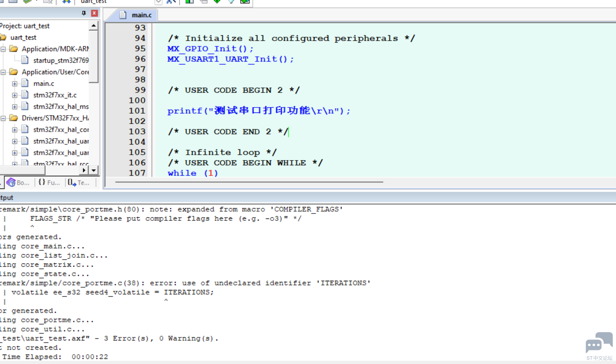The image size is (616, 364).
Task: Select main.c in the project tree
Action: (43, 83)
